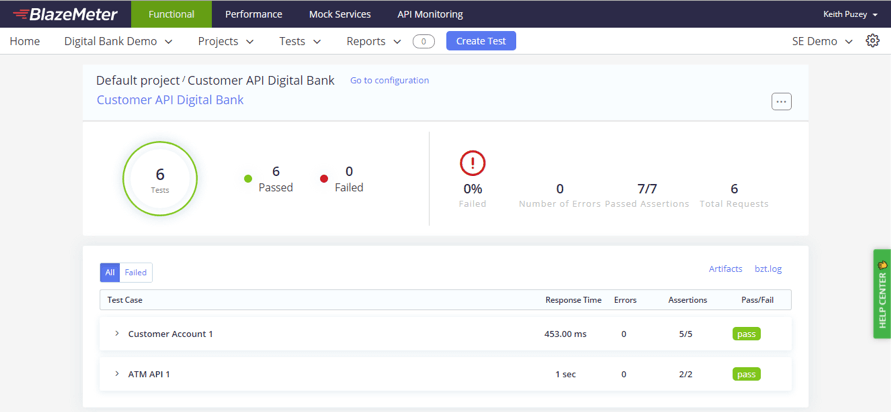
Task: Click the Number of Errors stat
Action: [x=560, y=195]
